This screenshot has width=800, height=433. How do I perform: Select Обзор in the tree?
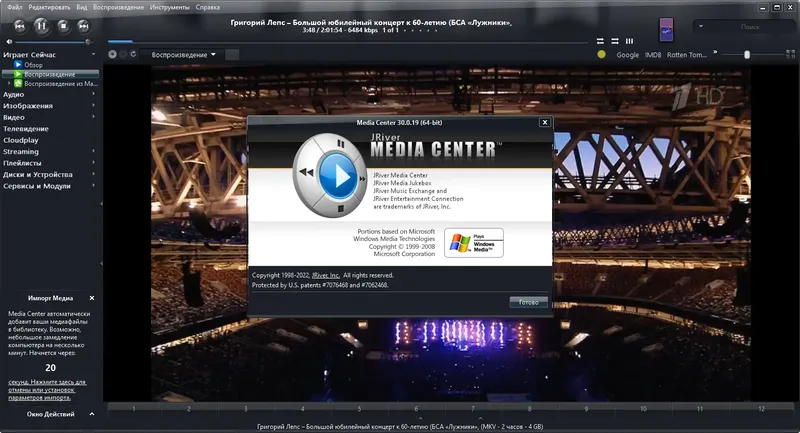[33, 65]
